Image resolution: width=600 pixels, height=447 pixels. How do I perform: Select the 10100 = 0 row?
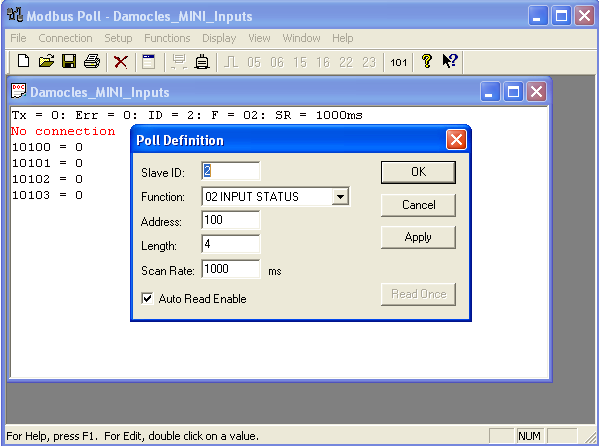tap(47, 147)
